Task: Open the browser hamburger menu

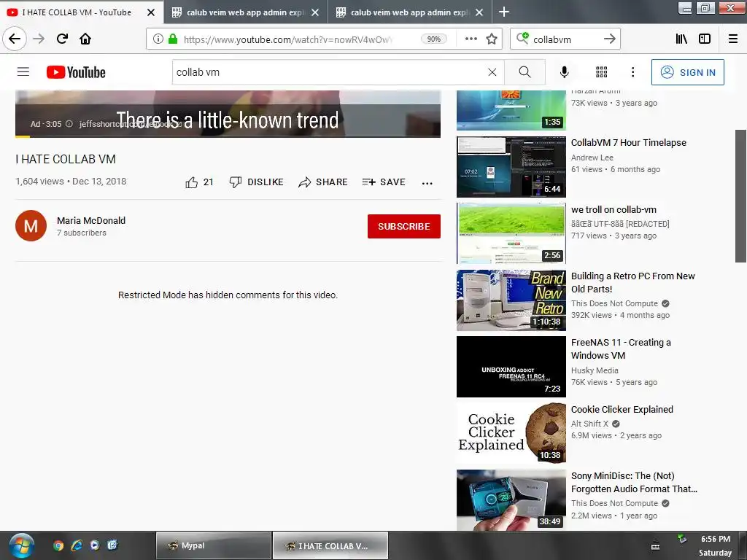Action: coord(733,39)
